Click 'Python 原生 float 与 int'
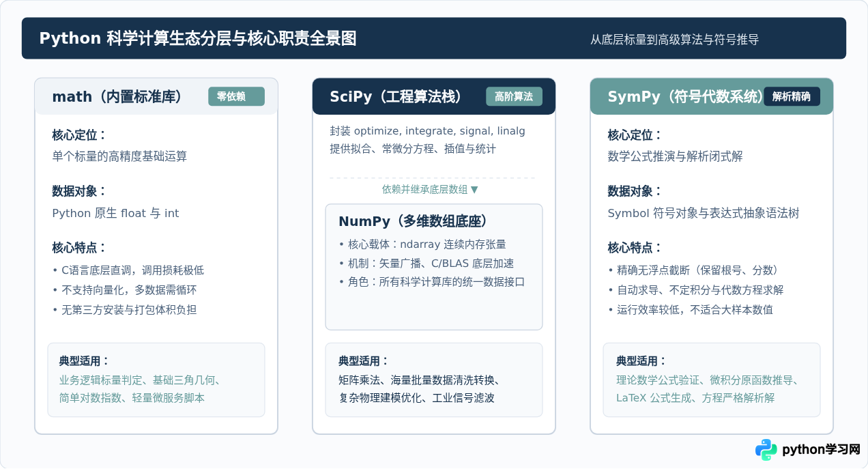868x469 pixels. click(x=115, y=213)
